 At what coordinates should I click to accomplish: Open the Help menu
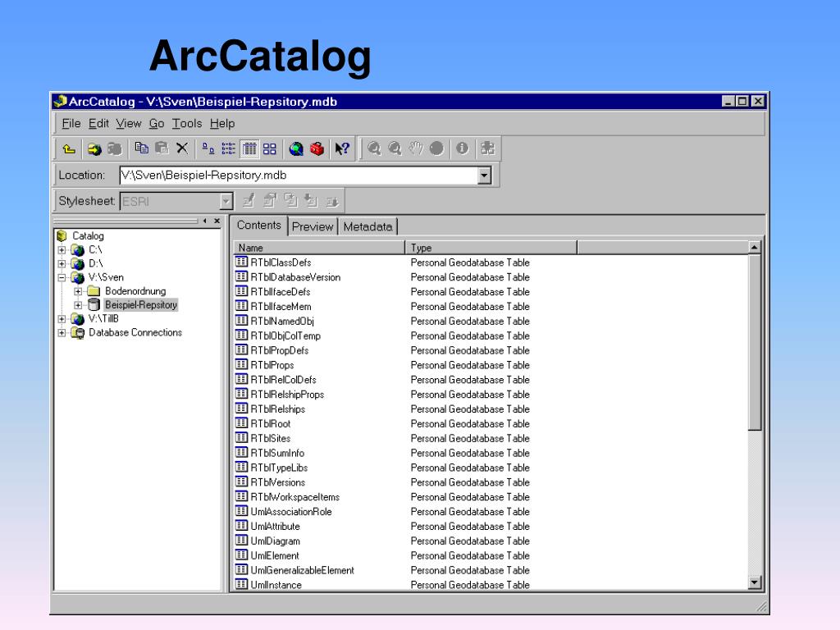[x=222, y=123]
